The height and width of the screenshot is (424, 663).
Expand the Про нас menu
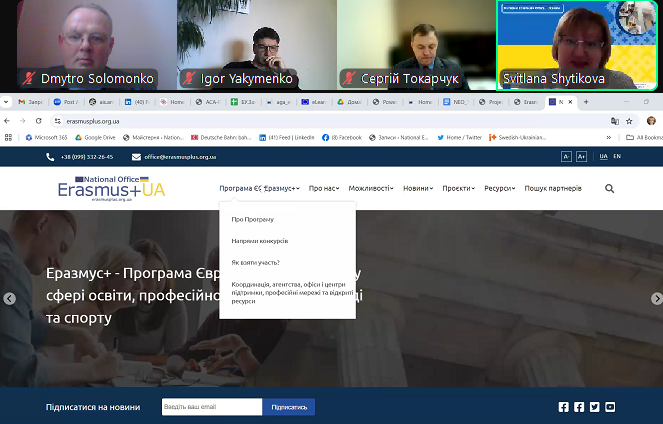tap(324, 188)
